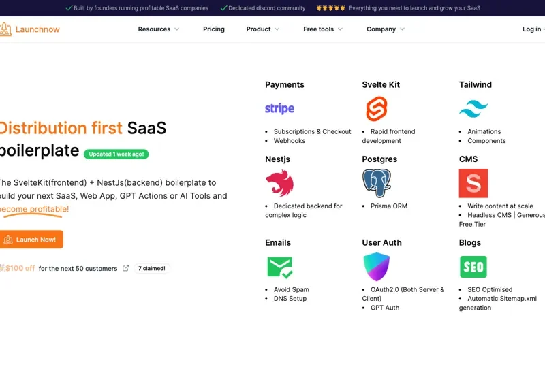Click the 'Components' bullet text
545x392 pixels.
(x=486, y=141)
